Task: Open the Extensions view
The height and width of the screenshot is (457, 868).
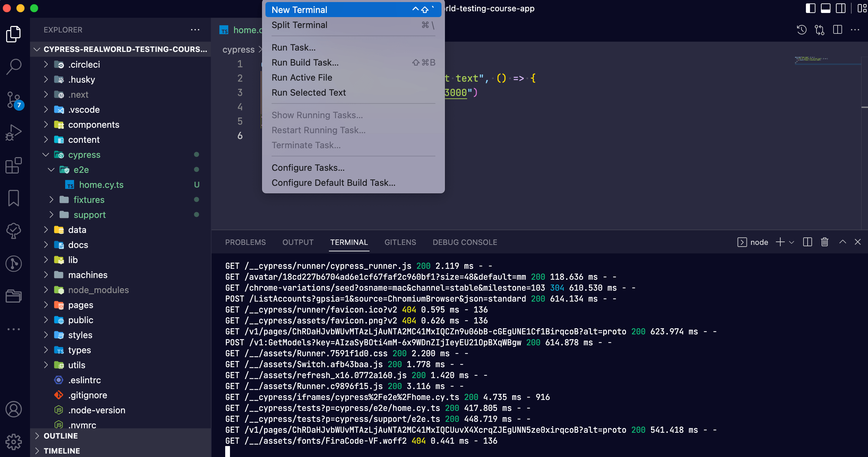Action: coord(14,165)
